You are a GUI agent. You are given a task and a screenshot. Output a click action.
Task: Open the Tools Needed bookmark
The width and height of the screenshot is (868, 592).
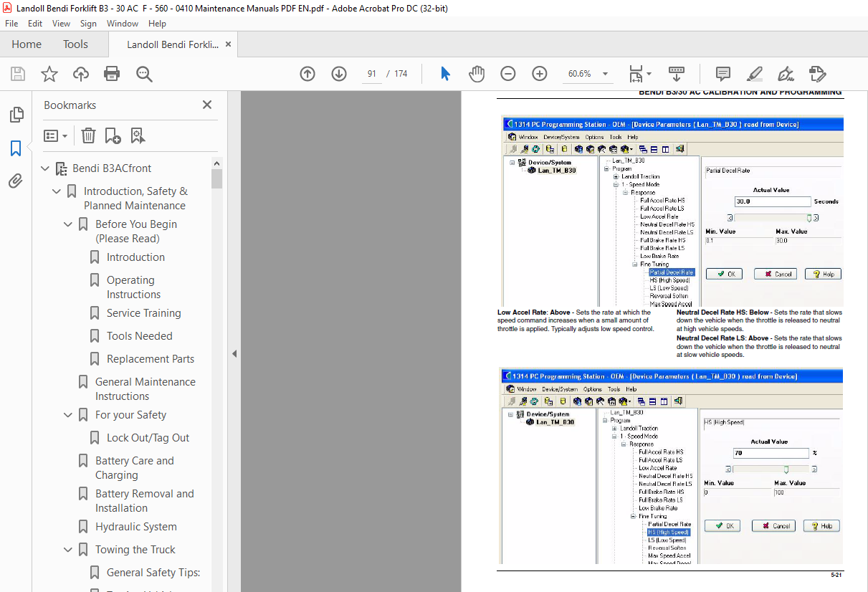(x=139, y=336)
